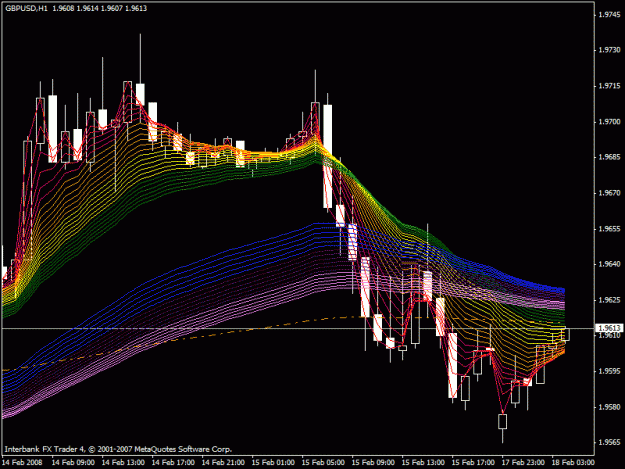This screenshot has width=625, height=469.
Task: Click the 1.9715 price axis label
Action: (x=610, y=86)
